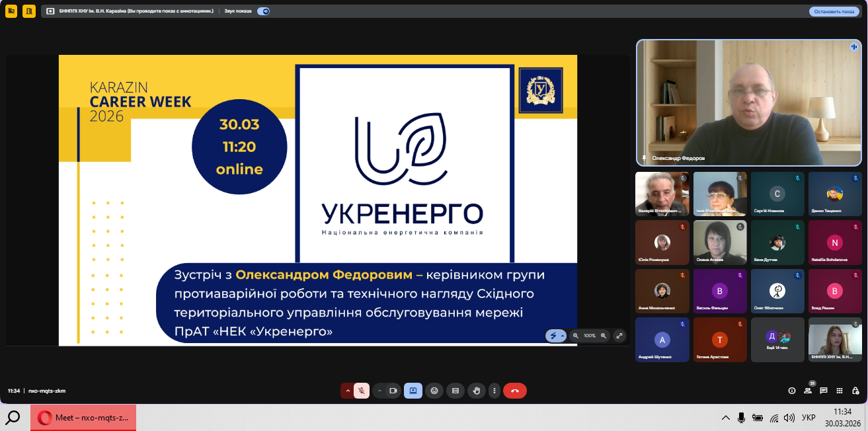Viewport: 868px width, 431px height.
Task: Unmute the microphone
Action: click(x=362, y=391)
